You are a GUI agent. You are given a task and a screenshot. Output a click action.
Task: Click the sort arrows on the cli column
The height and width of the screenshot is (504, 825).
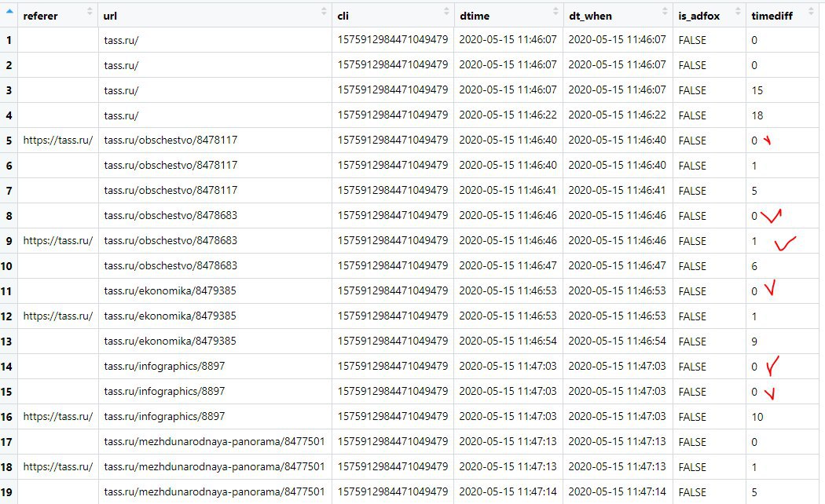pyautogui.click(x=446, y=11)
